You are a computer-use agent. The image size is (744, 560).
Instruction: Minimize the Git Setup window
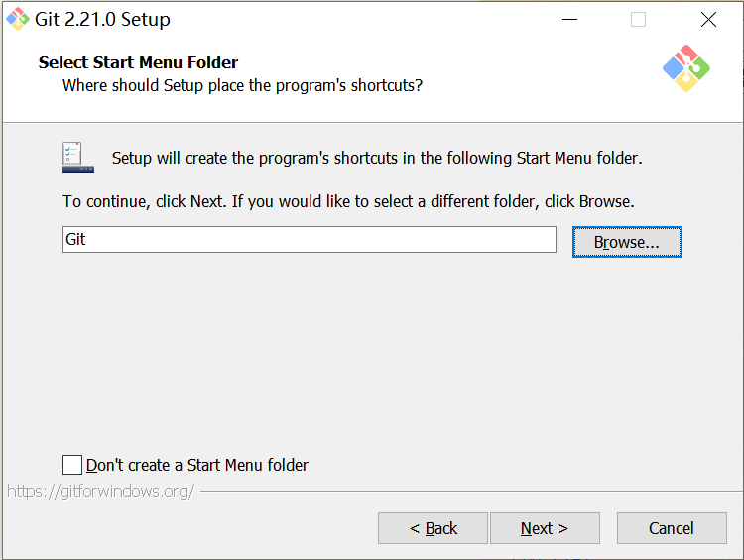tap(569, 20)
